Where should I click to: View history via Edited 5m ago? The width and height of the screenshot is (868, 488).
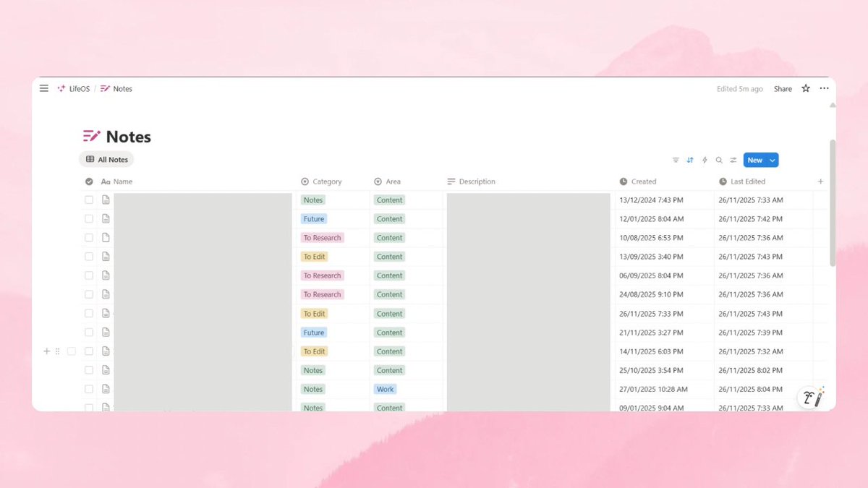[x=740, y=89]
